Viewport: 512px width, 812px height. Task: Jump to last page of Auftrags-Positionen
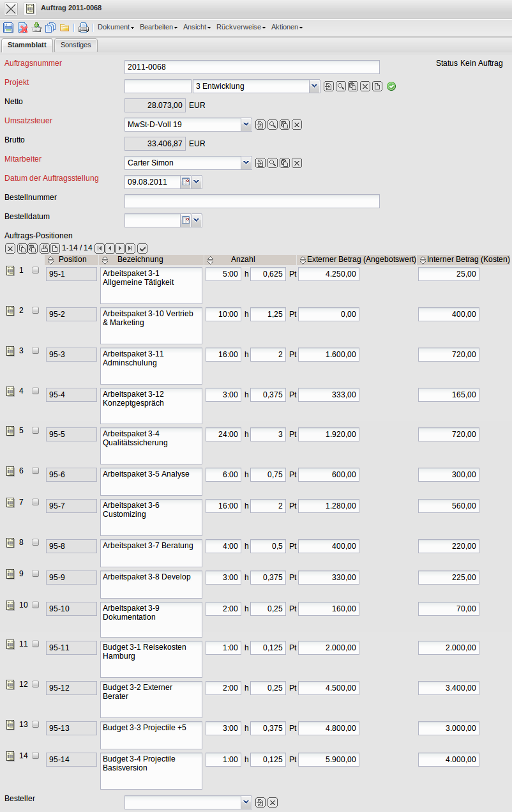[x=128, y=249]
